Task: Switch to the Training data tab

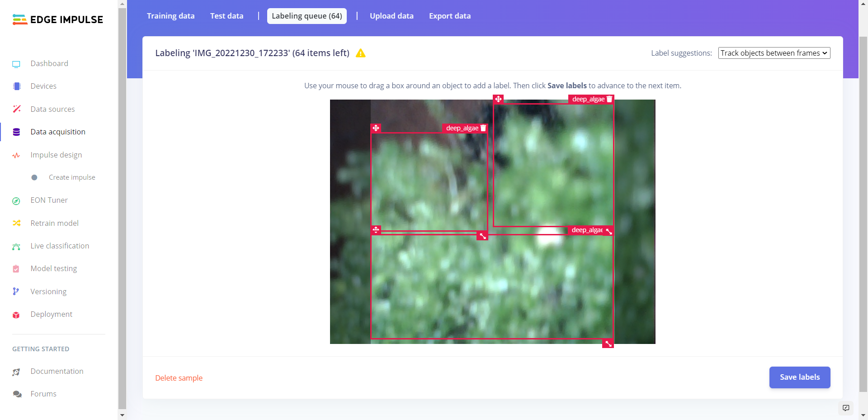Action: click(x=170, y=16)
